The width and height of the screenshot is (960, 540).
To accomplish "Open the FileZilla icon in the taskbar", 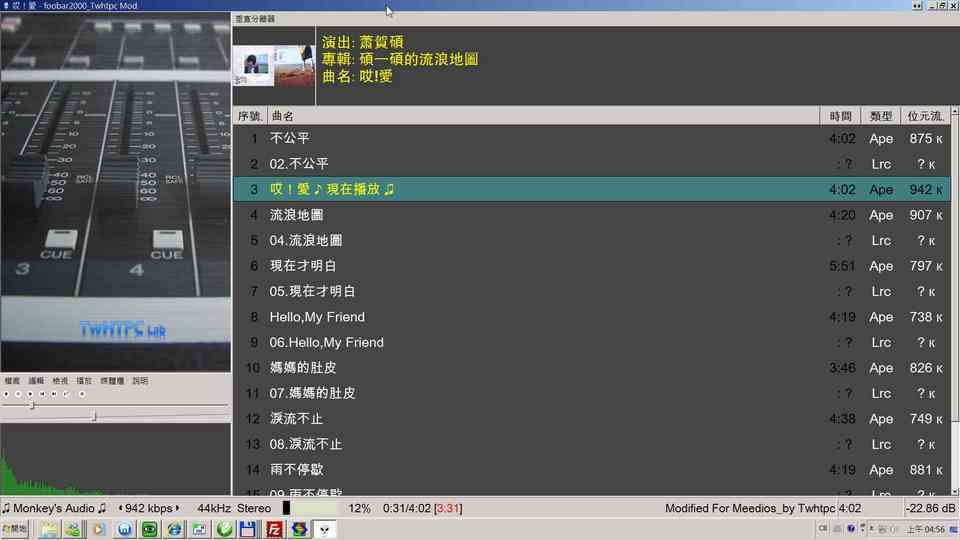I will point(274,529).
